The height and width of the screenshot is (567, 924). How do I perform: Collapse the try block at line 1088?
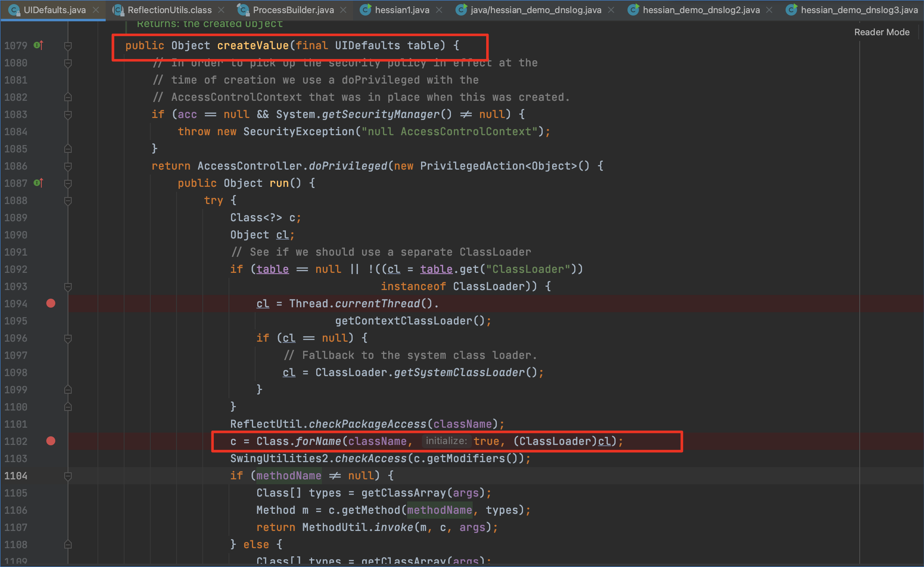[68, 200]
